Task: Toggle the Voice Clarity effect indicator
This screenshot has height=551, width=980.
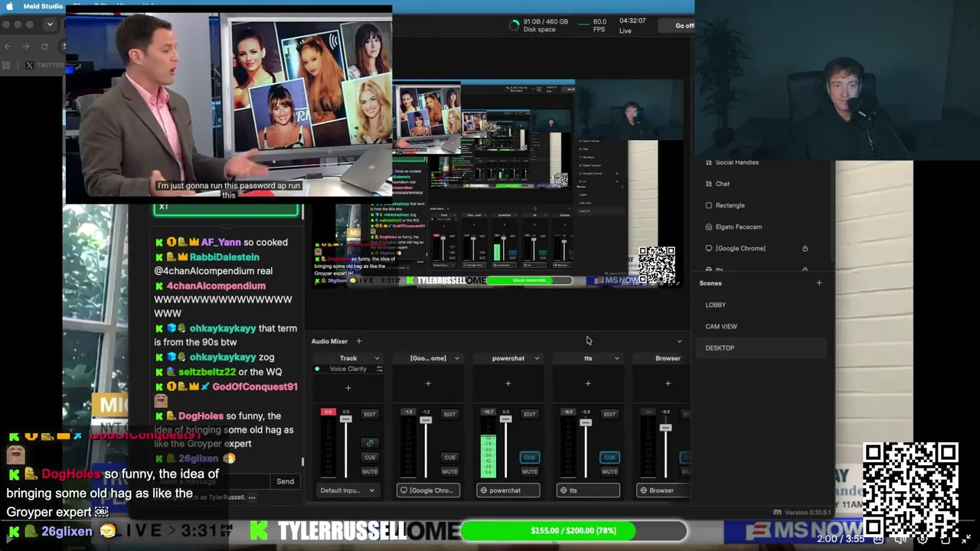Action: click(x=318, y=369)
